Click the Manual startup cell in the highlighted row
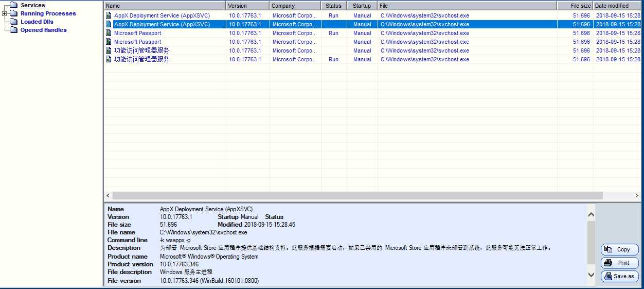The height and width of the screenshot is (289, 644). click(x=362, y=24)
